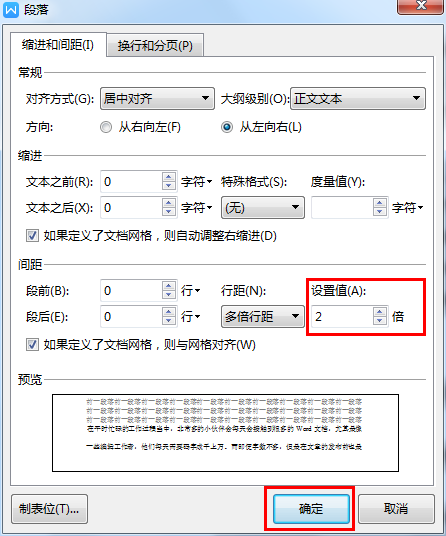Screen dimensions: 446x536
Task: Increase 度量值 with up arrow
Action: coord(380,203)
